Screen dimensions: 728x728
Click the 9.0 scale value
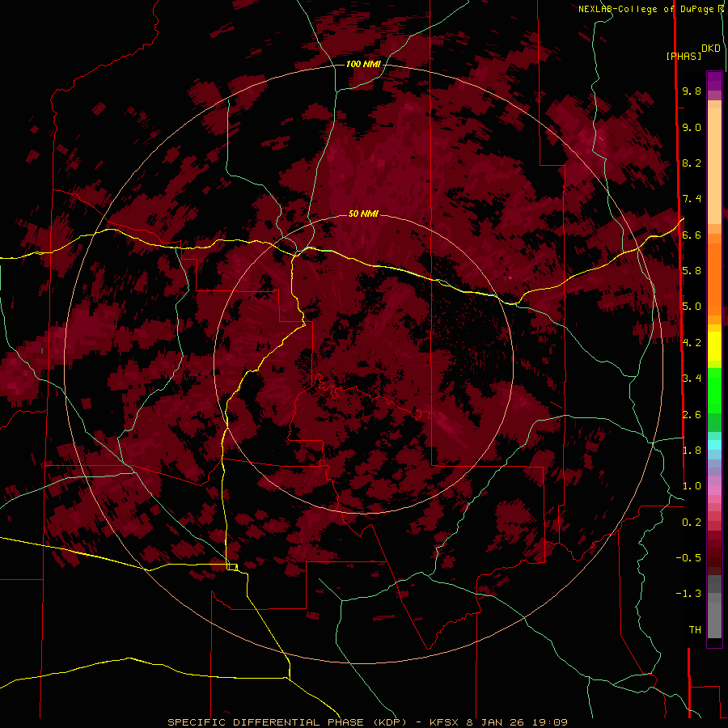[692, 127]
